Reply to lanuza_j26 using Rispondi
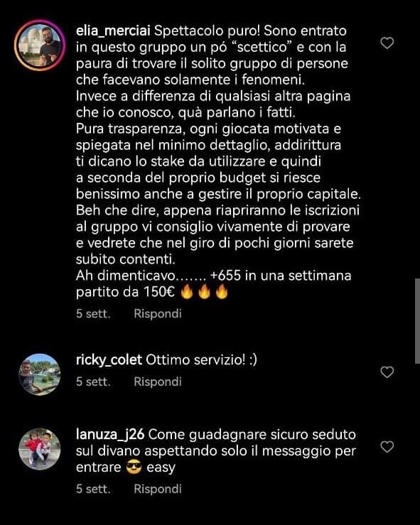 coord(158,489)
